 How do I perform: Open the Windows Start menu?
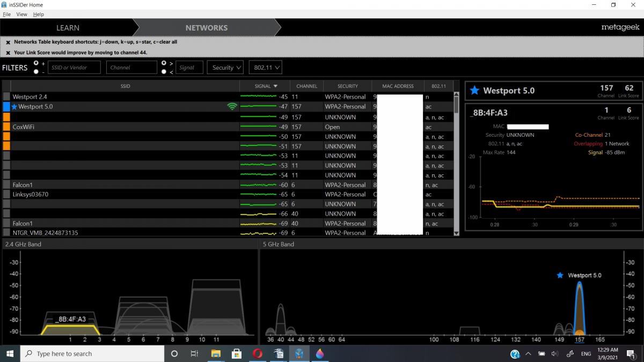coord(10,353)
